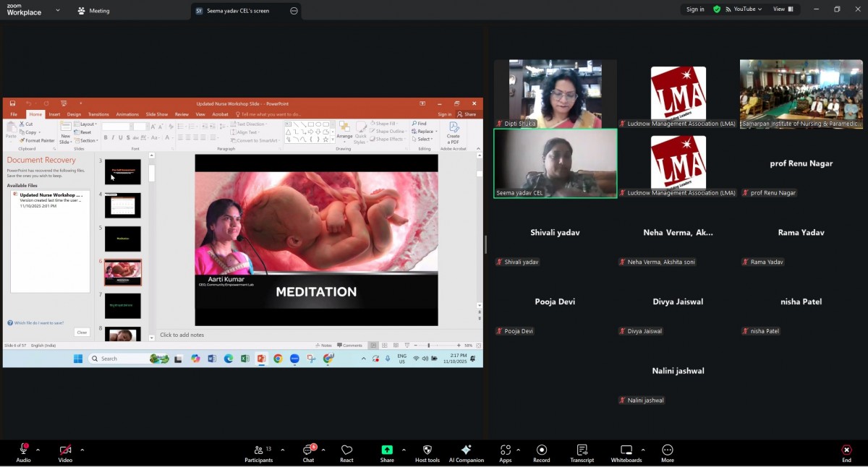This screenshot has height=467, width=868.
Task: Expand the Audio options arrow
Action: tap(38, 450)
